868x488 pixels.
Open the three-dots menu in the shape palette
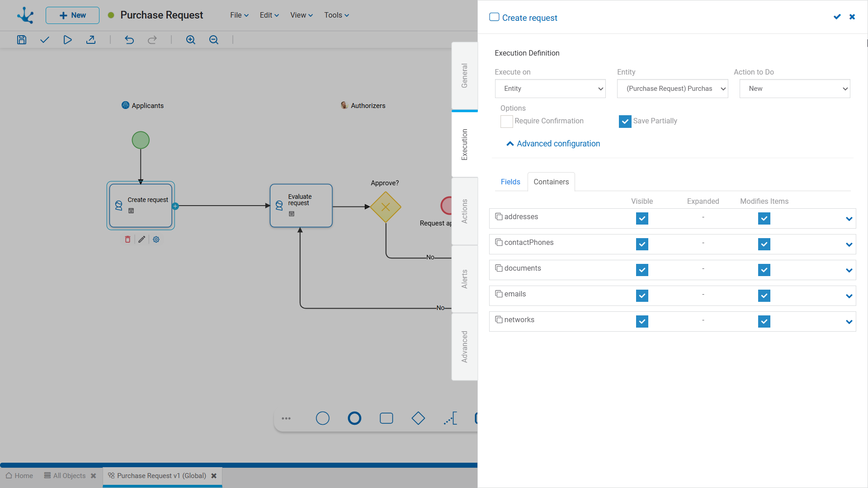coord(286,418)
